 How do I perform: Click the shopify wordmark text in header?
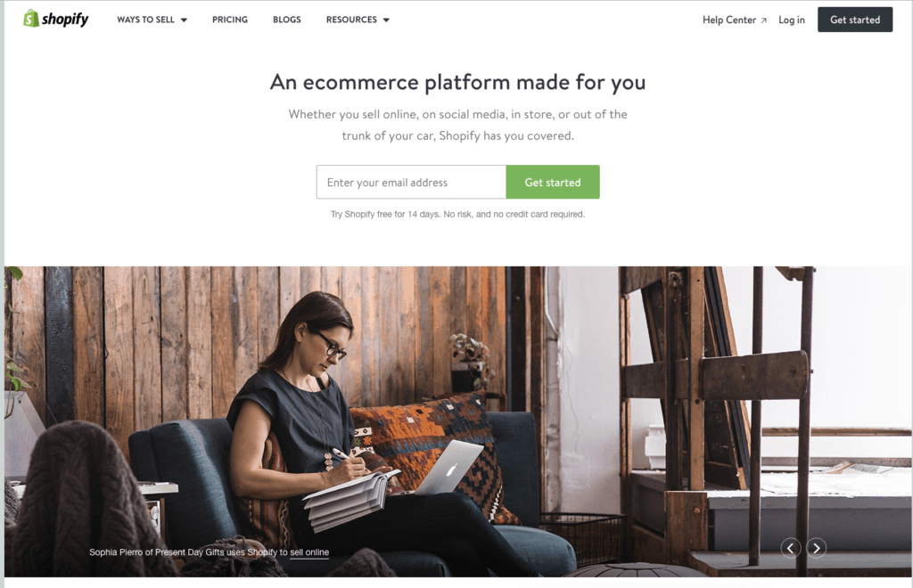pyautogui.click(x=65, y=20)
